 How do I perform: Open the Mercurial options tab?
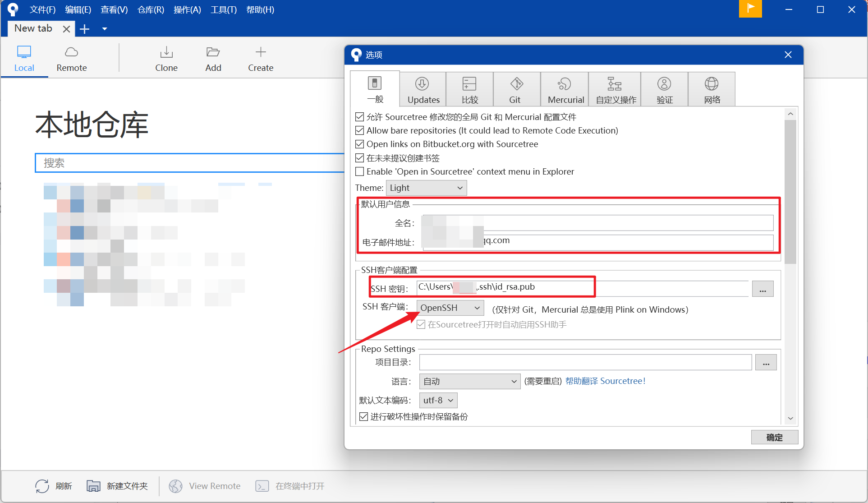pos(565,90)
